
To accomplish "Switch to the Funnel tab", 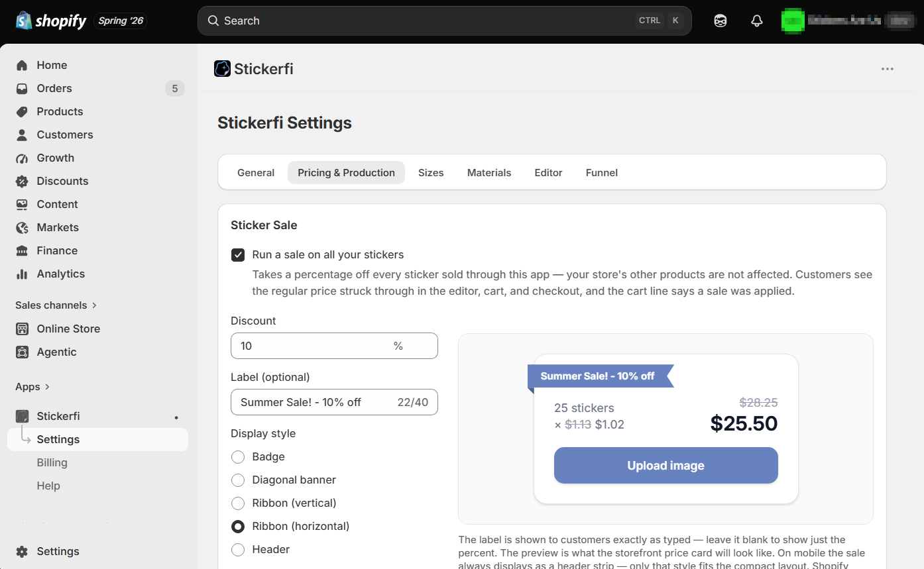I will point(602,173).
